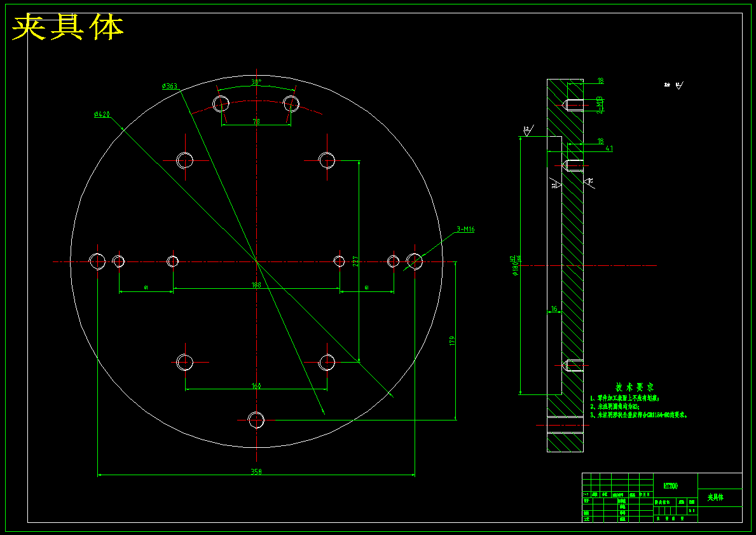Select the ø420 diameter label
The height and width of the screenshot is (535, 756).
pos(102,115)
